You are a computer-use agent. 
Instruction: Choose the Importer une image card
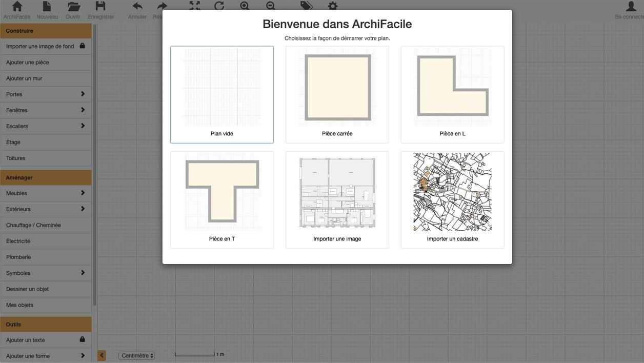pyautogui.click(x=337, y=199)
